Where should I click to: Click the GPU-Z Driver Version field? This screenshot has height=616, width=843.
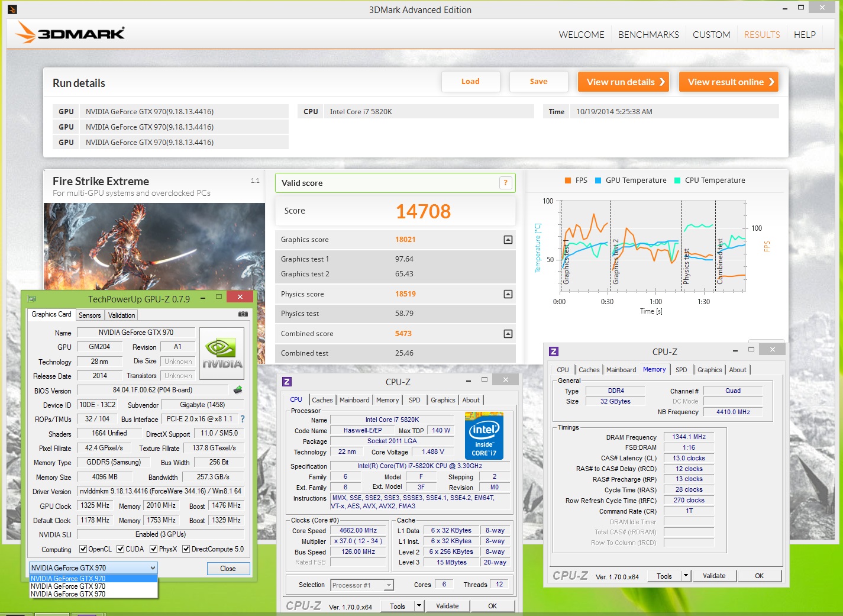[160, 491]
